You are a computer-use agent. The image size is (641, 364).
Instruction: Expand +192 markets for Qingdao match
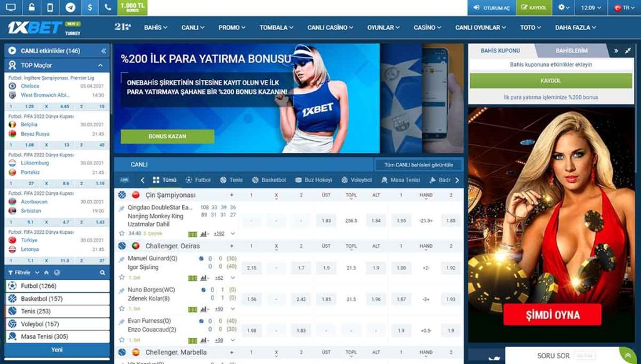point(219,234)
